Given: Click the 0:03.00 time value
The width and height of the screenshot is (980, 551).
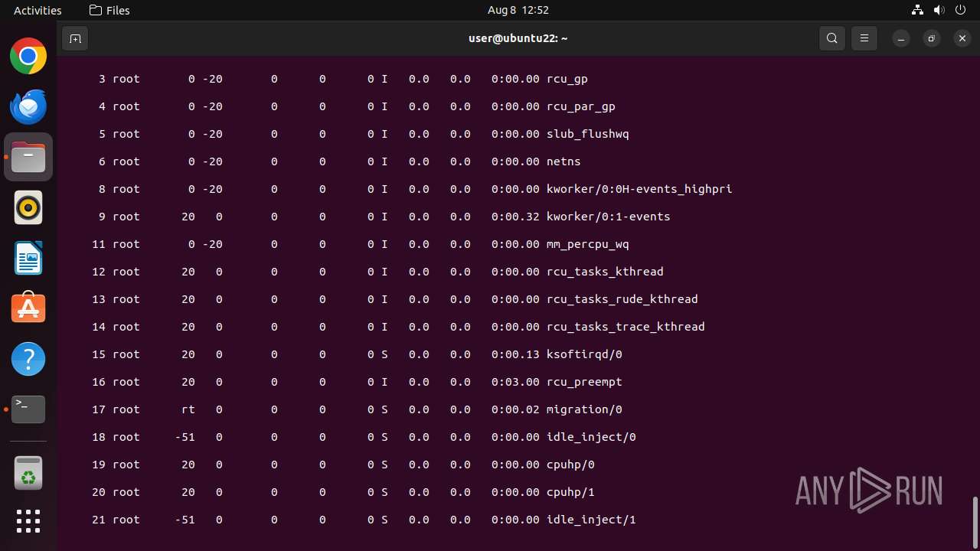Looking at the screenshot, I should pyautogui.click(x=515, y=382).
